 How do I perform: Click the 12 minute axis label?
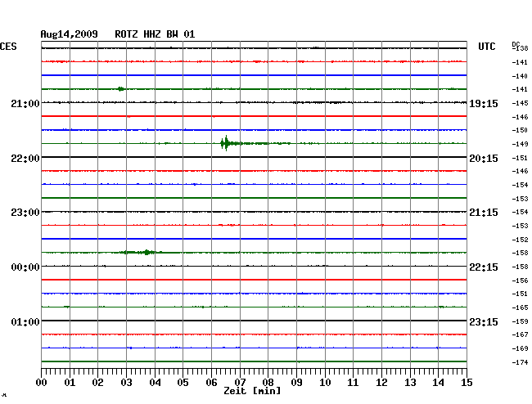coord(381,383)
